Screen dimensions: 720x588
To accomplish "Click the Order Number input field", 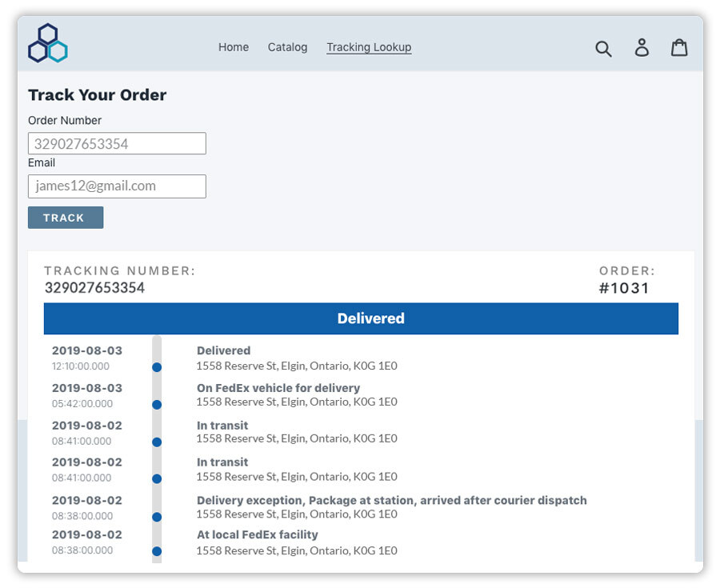I will pyautogui.click(x=117, y=143).
